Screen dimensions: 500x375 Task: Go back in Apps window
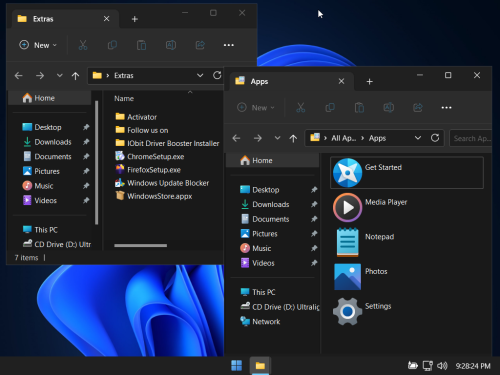236,138
